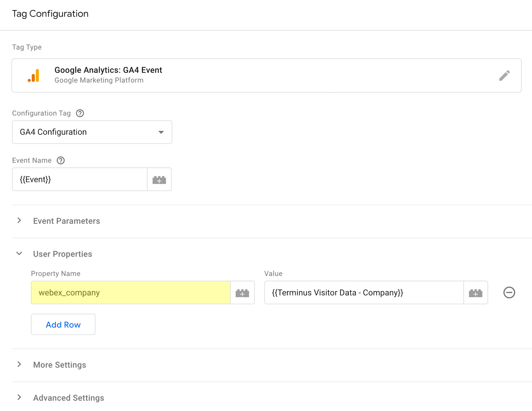The width and height of the screenshot is (532, 411).
Task: Click Configuration Tag label text
Action: click(42, 113)
